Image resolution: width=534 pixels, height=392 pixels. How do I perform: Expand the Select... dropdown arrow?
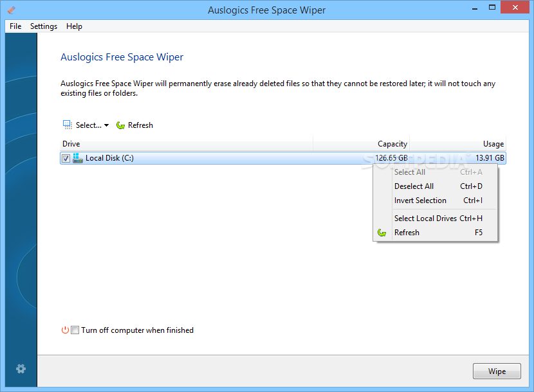[x=107, y=125]
